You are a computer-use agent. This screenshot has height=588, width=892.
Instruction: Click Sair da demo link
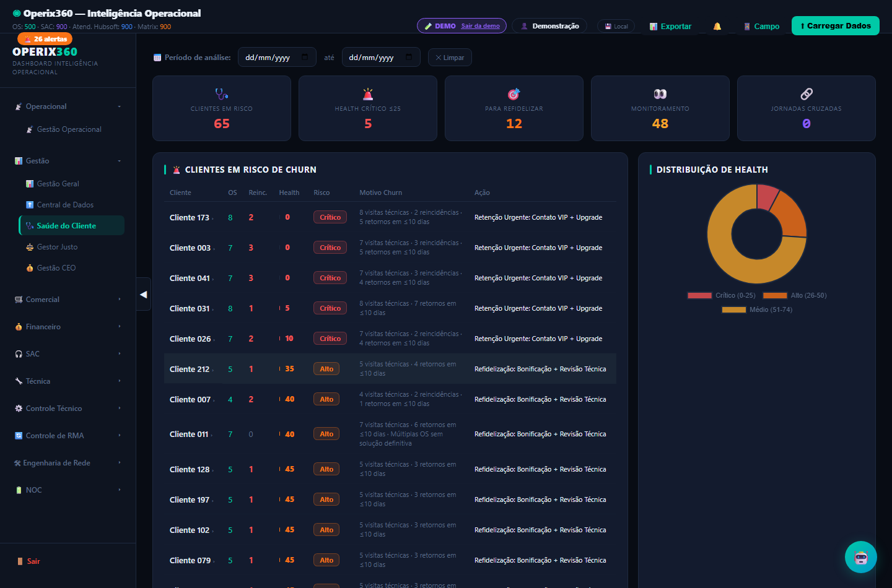(480, 26)
